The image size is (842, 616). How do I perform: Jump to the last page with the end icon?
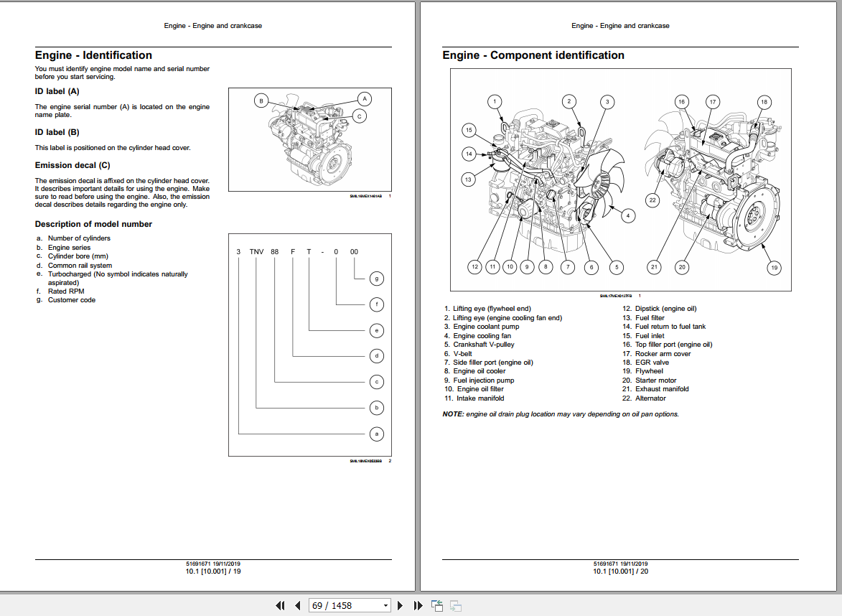coord(418,605)
